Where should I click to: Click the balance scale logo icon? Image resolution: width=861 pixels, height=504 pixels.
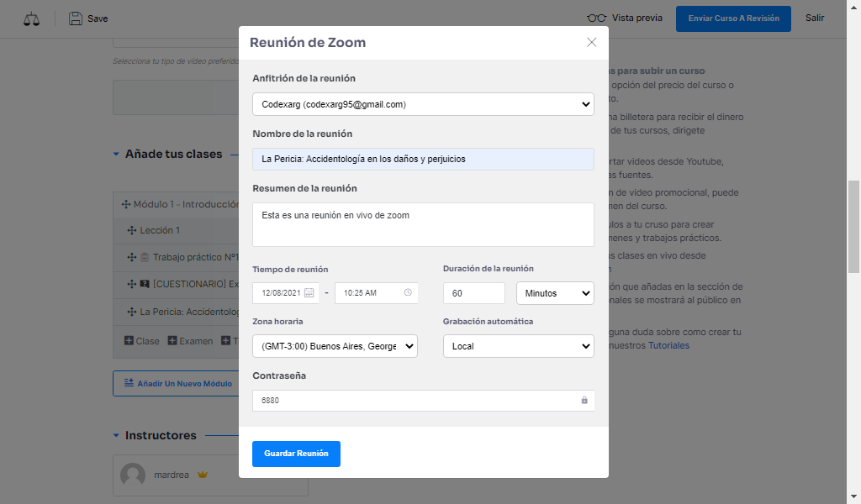pos(31,19)
